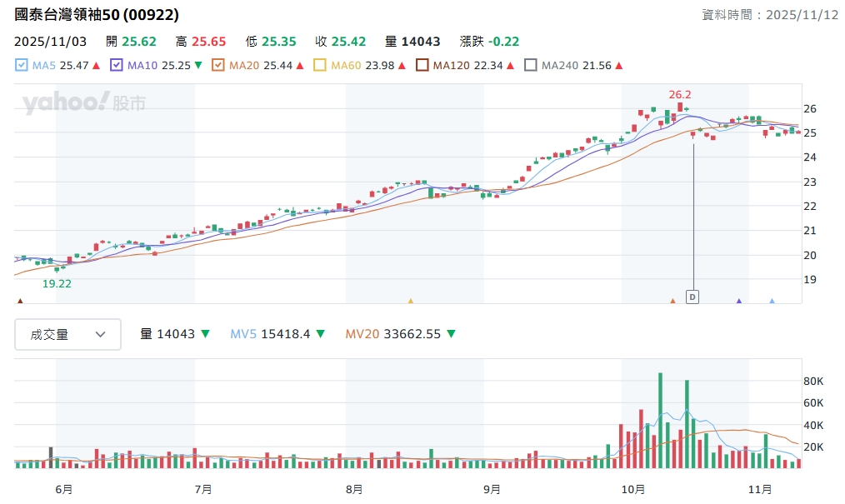Click the MV5 volume average label
The height and width of the screenshot is (504, 845).
click(243, 334)
